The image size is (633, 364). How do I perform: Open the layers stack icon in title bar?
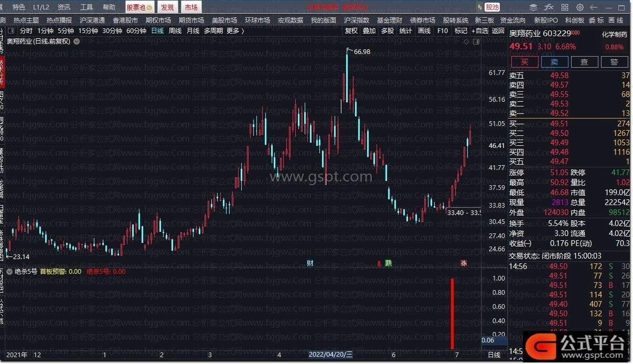[x=533, y=7]
